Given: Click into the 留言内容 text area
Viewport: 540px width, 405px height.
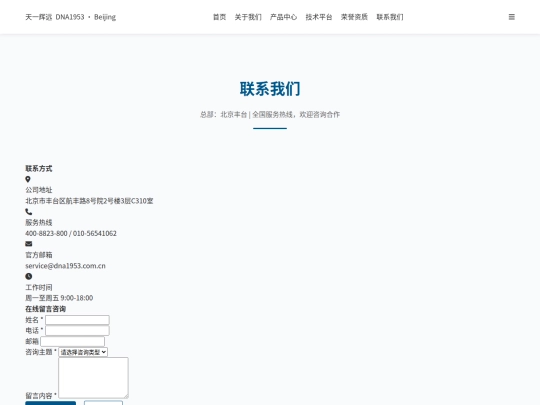Looking at the screenshot, I should pos(93,378).
